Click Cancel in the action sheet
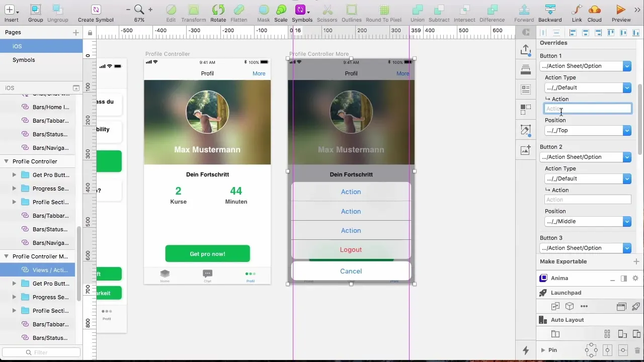This screenshot has width=644, height=362. 351,271
